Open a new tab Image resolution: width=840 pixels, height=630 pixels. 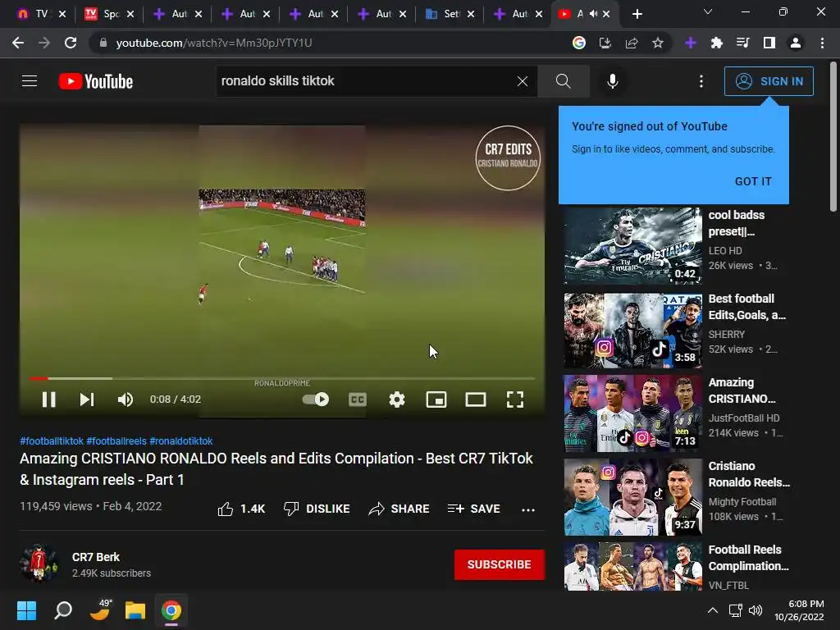click(x=637, y=15)
